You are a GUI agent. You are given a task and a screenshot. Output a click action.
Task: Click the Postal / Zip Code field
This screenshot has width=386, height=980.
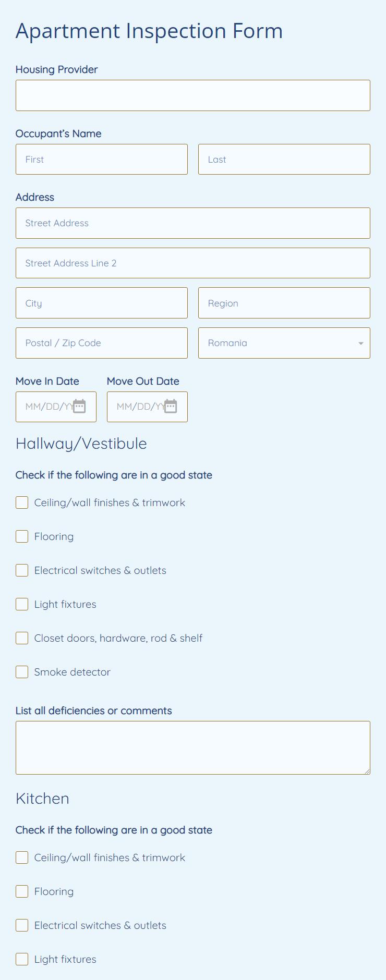102,343
